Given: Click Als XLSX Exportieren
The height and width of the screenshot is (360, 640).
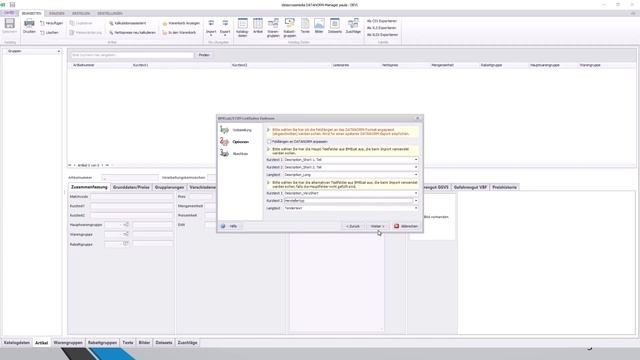Looking at the screenshot, I should (382, 35).
